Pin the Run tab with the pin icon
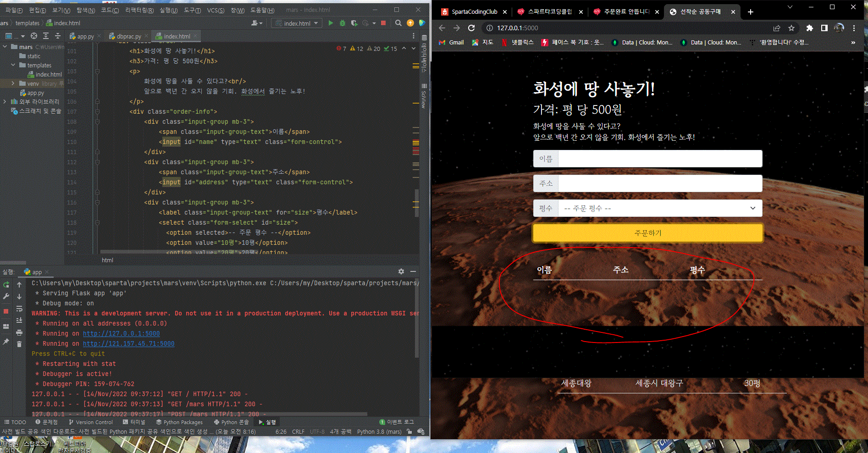This screenshot has height=453, width=868. pyautogui.click(x=6, y=342)
